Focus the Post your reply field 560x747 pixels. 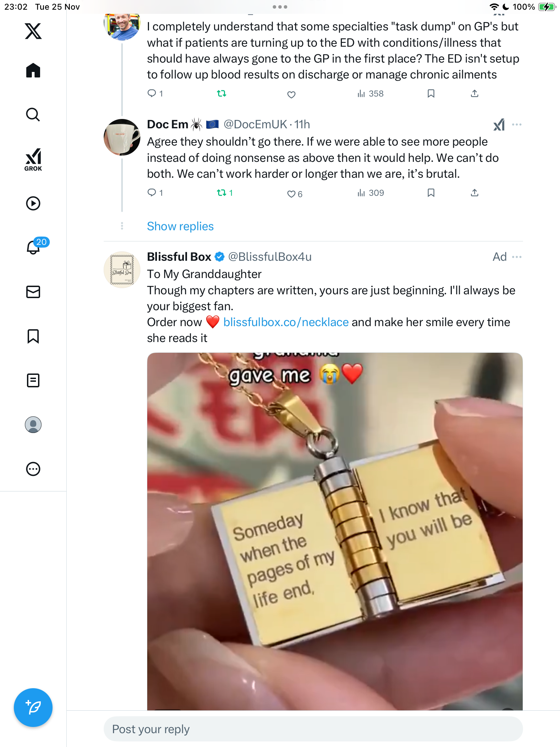point(313,729)
